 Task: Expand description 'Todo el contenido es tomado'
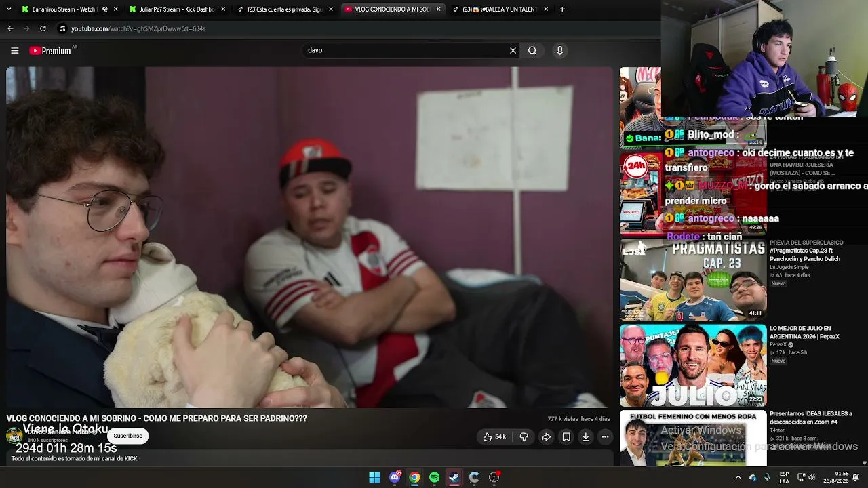point(75,459)
